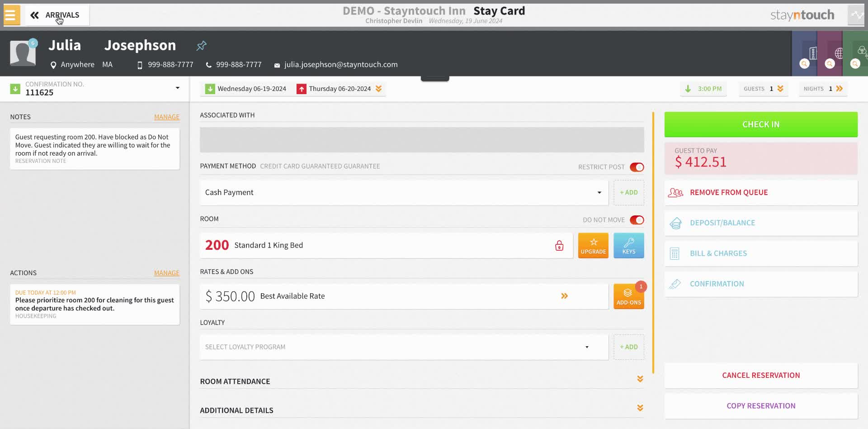Click the blue company card search icon
868x429 pixels.
click(804, 64)
